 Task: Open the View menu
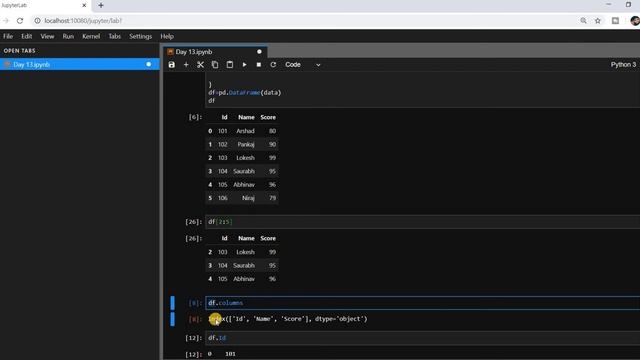click(x=47, y=36)
